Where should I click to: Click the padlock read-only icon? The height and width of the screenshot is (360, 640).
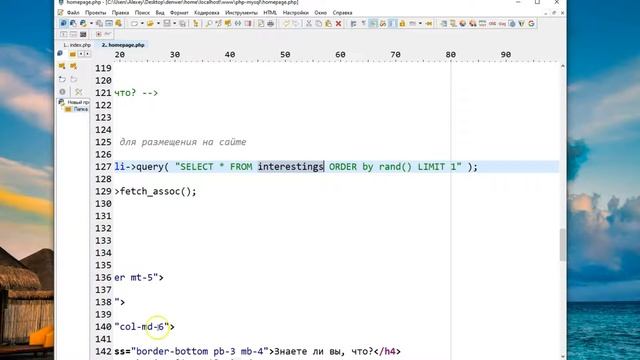click(402, 24)
